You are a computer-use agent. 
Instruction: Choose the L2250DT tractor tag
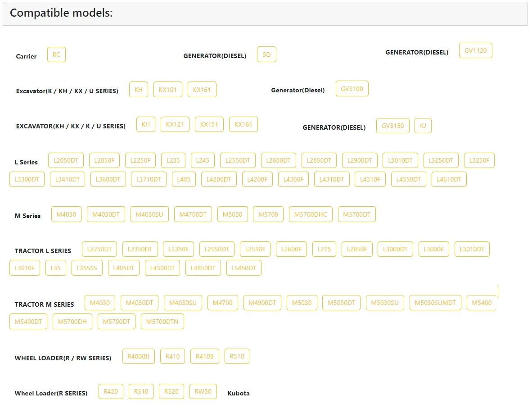click(99, 250)
